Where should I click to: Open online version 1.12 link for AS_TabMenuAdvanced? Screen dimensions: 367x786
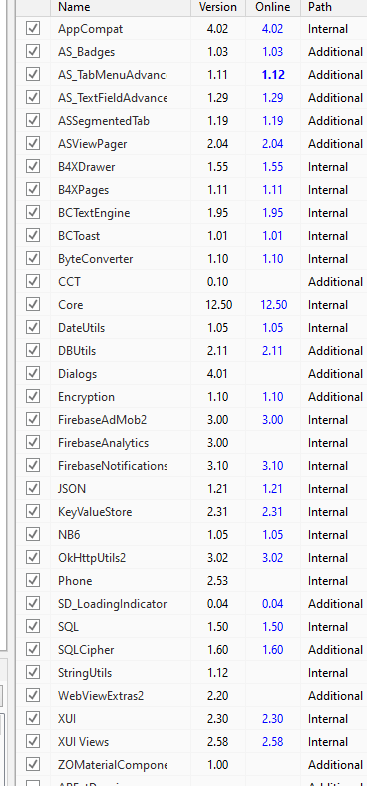tap(273, 75)
